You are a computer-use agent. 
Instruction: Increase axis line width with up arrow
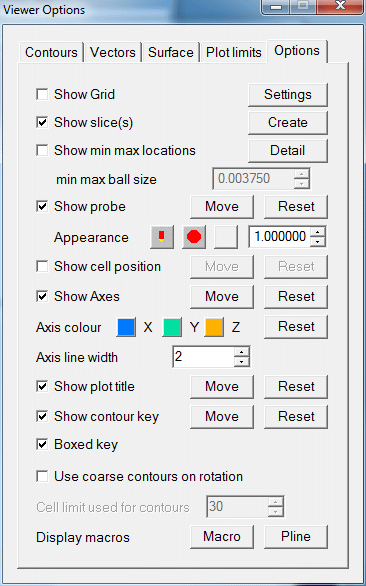[242, 352]
